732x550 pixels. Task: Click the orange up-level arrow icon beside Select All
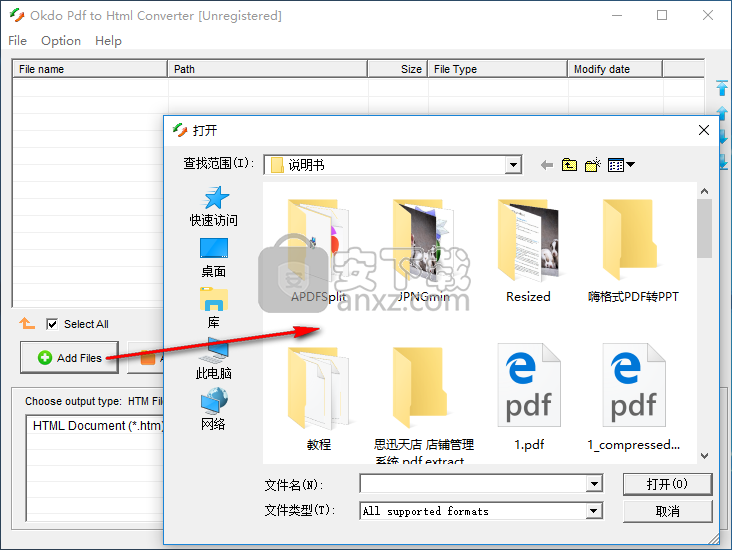[x=27, y=323]
